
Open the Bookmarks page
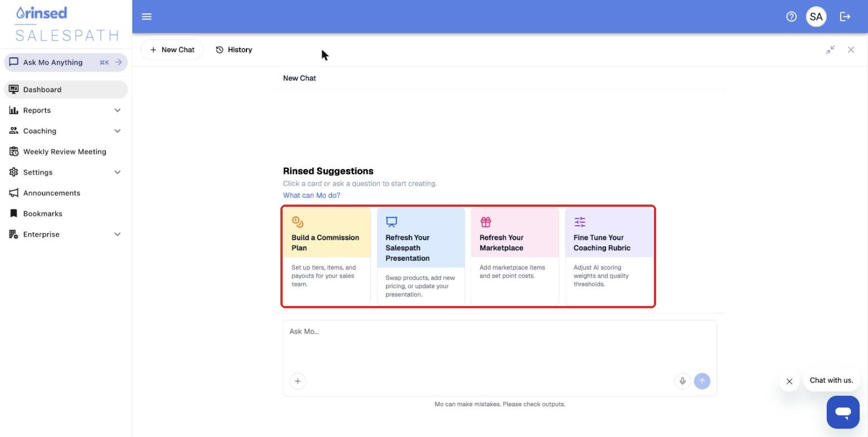point(66,213)
